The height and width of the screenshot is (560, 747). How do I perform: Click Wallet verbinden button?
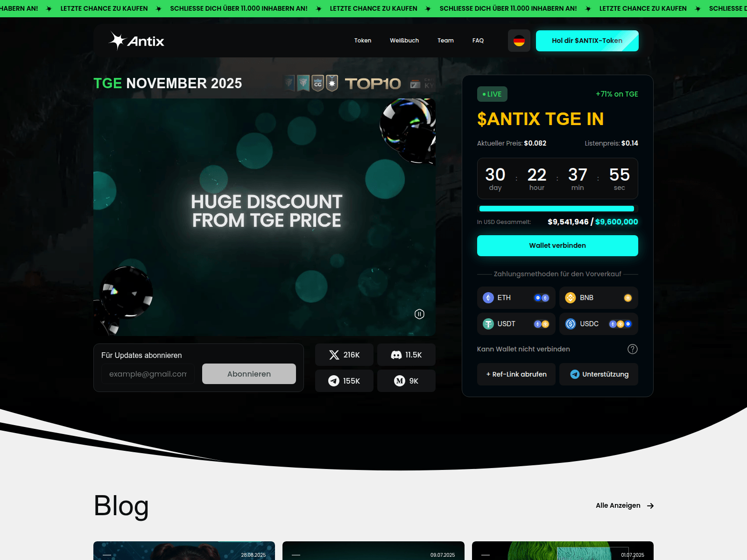pyautogui.click(x=557, y=245)
